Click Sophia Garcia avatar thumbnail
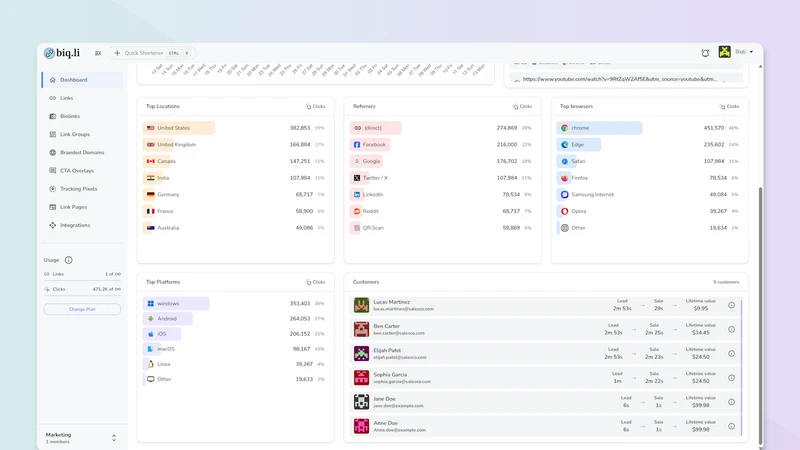Image resolution: width=800 pixels, height=450 pixels. [x=361, y=378]
